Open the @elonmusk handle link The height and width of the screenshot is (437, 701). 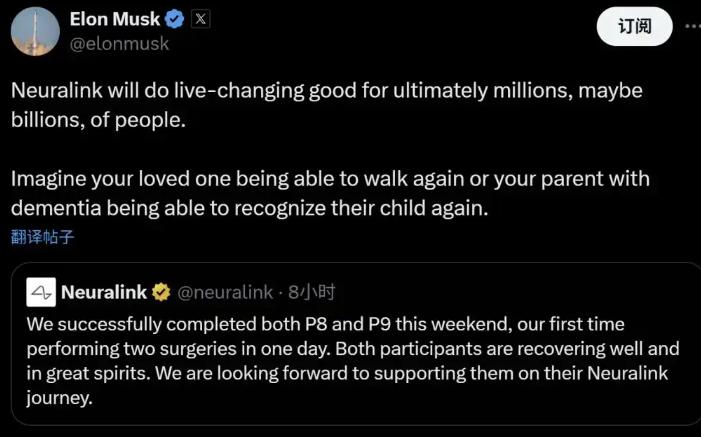pos(119,43)
